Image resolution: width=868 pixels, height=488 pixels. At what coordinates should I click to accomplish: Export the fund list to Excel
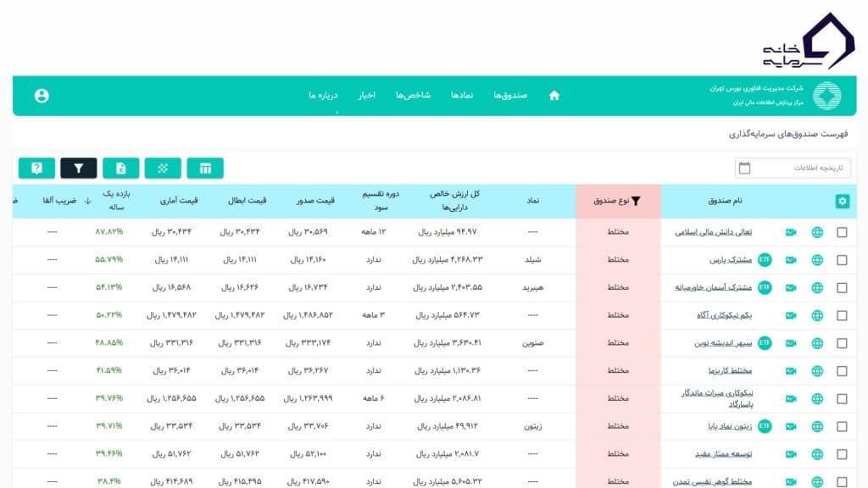click(121, 168)
